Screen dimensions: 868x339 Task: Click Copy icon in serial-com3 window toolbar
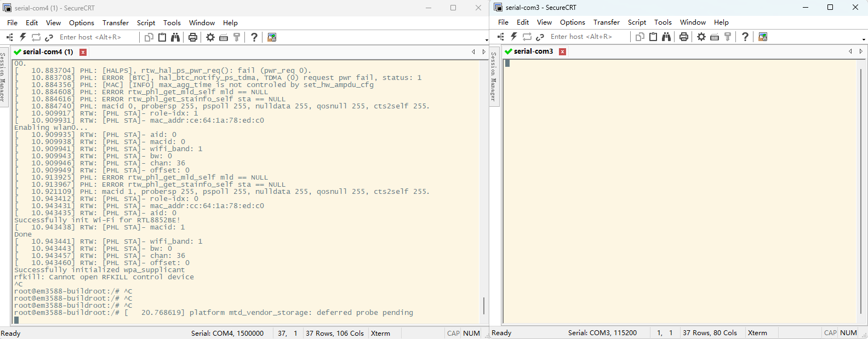[640, 37]
